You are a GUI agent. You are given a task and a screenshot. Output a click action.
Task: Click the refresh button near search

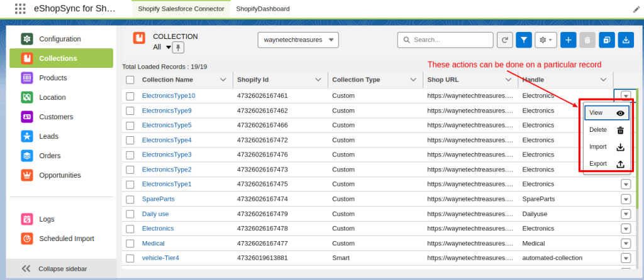point(505,40)
